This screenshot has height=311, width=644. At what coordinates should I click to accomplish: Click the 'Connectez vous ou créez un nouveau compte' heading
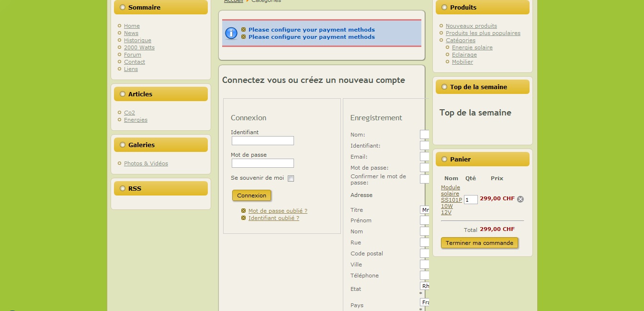click(x=314, y=80)
